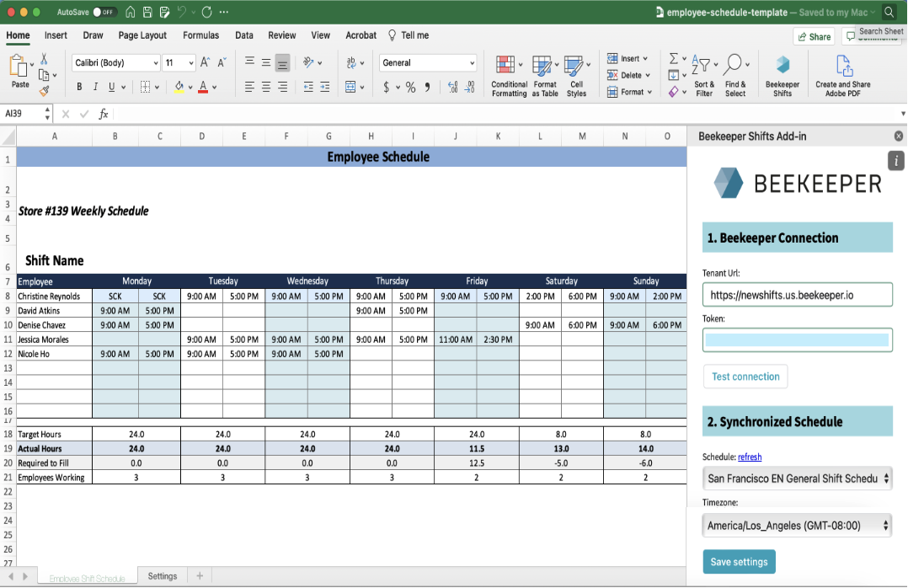
Task: Expand the Timezone America/Los_Angeles dropdown
Action: coord(797,526)
